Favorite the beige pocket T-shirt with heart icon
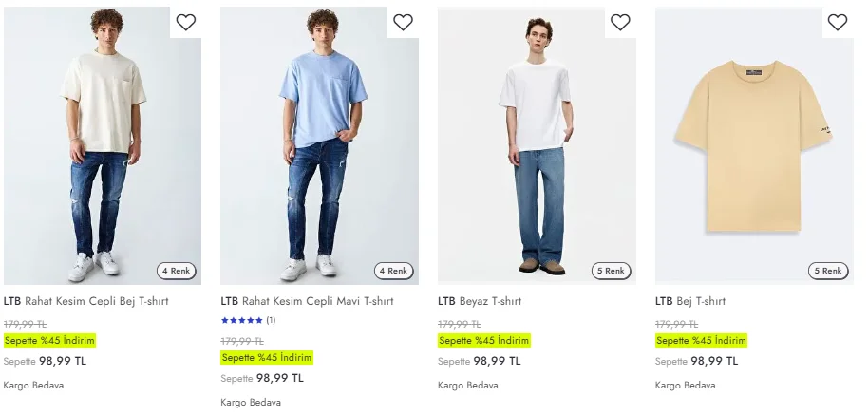868x416 pixels. point(186,23)
